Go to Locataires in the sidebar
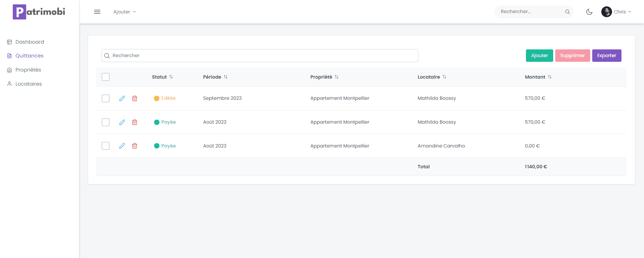The width and height of the screenshot is (644, 258). point(29,84)
